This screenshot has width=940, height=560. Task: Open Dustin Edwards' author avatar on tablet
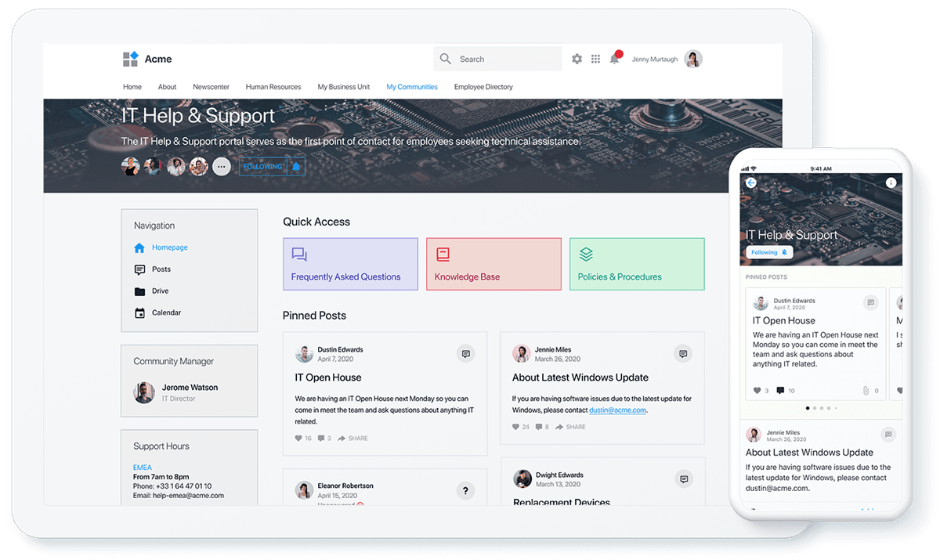[304, 354]
